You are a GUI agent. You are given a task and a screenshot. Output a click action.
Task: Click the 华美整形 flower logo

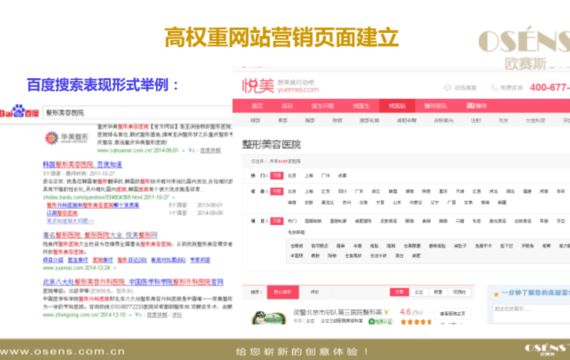(x=52, y=138)
